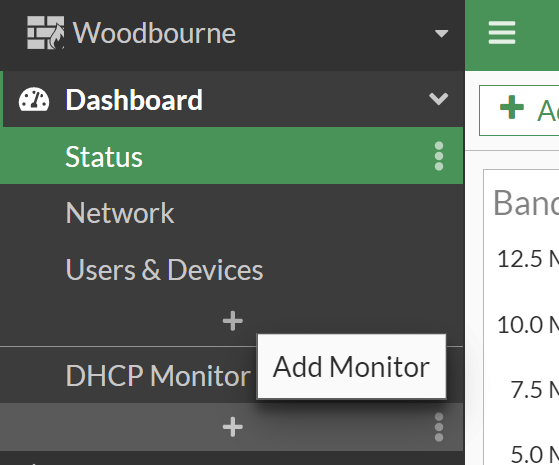The height and width of the screenshot is (465, 559).
Task: Open the DHCP Monitor entry
Action: 158,375
